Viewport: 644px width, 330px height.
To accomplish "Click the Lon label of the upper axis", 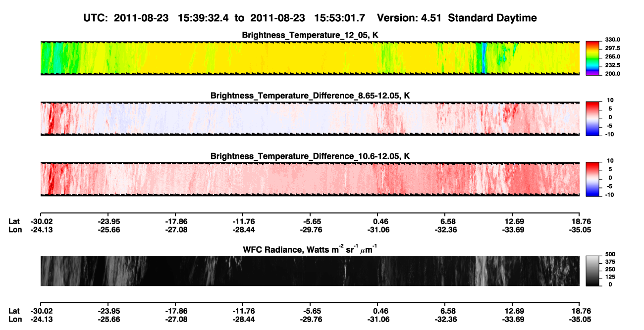I will click(15, 230).
